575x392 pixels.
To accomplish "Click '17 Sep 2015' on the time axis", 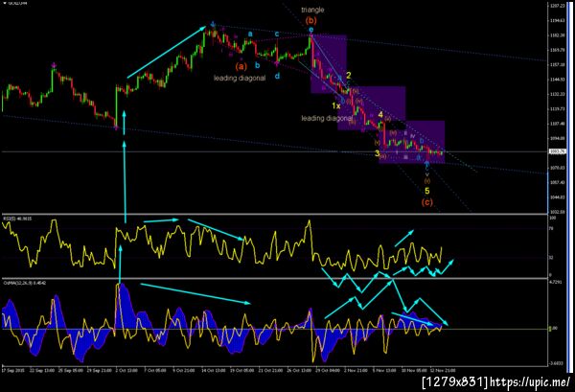I will point(13,370).
